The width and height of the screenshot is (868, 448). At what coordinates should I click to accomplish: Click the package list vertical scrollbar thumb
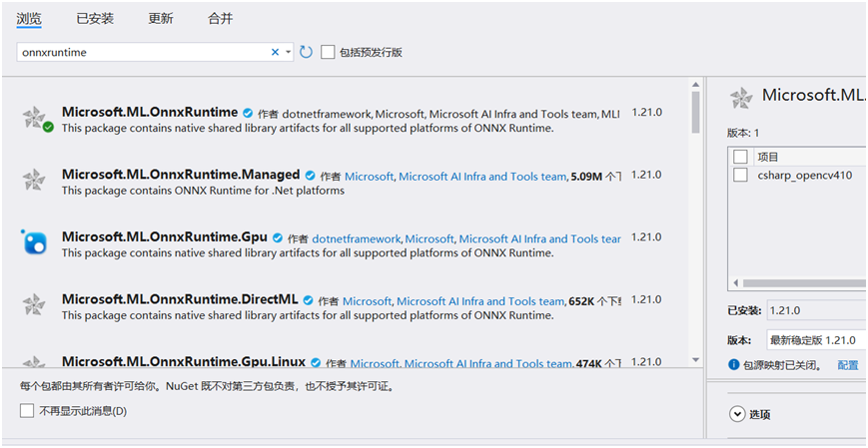click(x=696, y=113)
